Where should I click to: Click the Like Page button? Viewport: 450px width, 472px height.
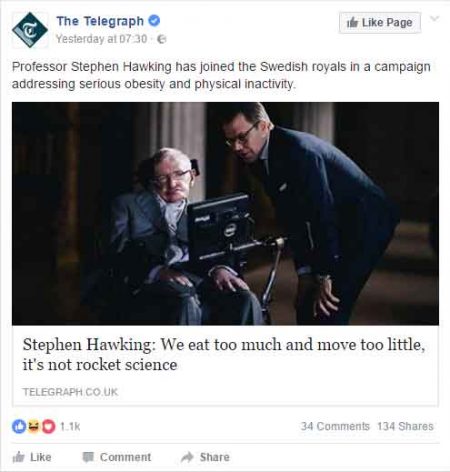380,23
